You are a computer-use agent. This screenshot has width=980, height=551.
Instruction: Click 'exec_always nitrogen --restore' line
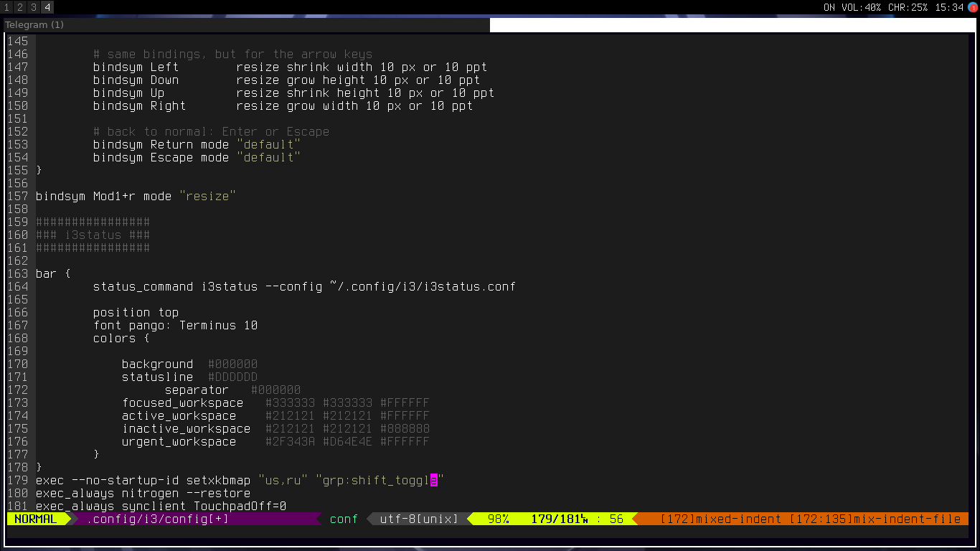(143, 493)
